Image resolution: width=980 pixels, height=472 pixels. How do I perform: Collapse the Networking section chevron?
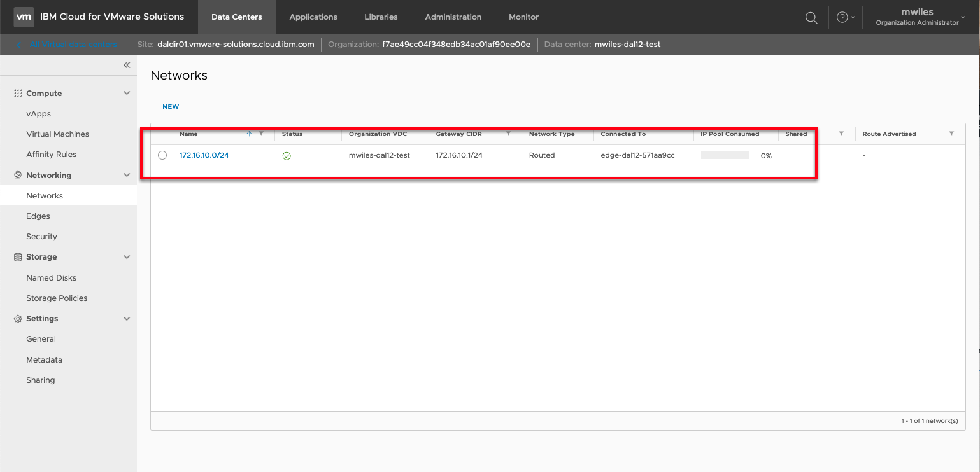(127, 176)
